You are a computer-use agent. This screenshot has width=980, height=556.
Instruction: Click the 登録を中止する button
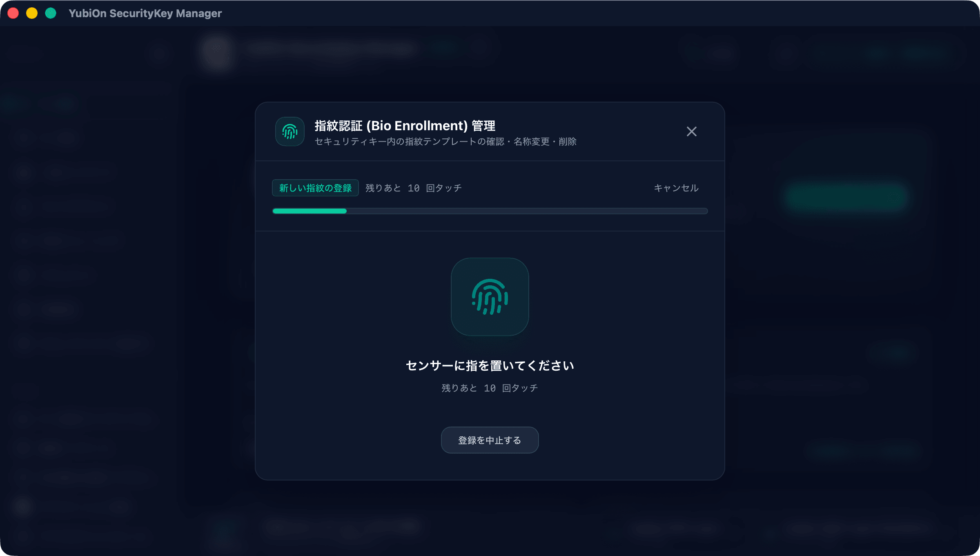[x=490, y=440]
